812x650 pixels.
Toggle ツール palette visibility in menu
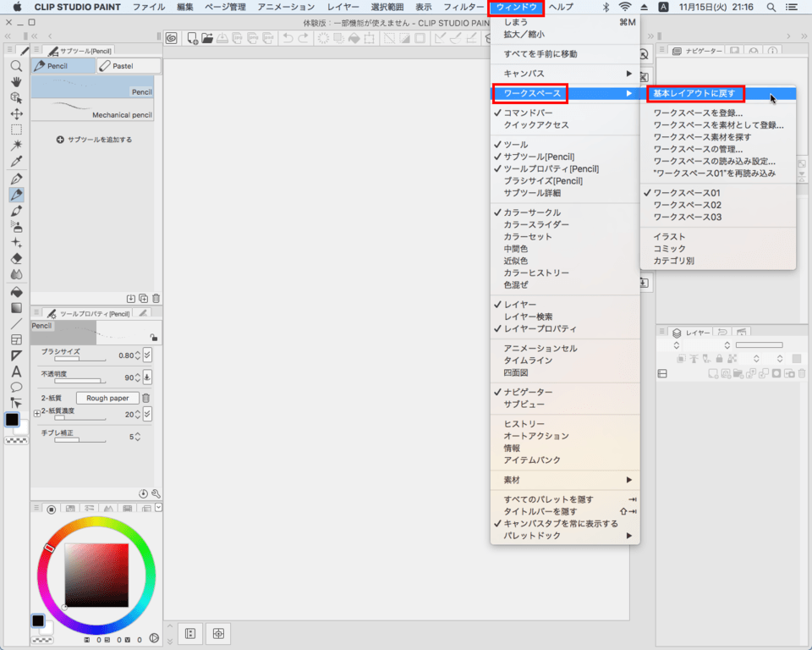[565, 145]
